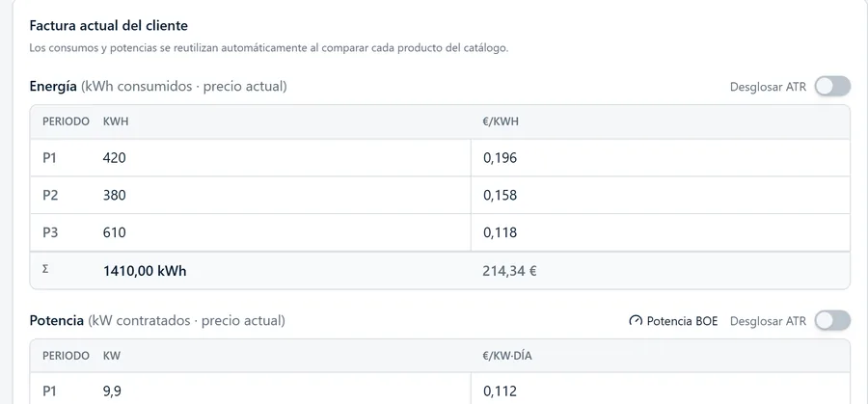
Task: Click the Potencia BOE gauge icon
Action: coord(636,321)
